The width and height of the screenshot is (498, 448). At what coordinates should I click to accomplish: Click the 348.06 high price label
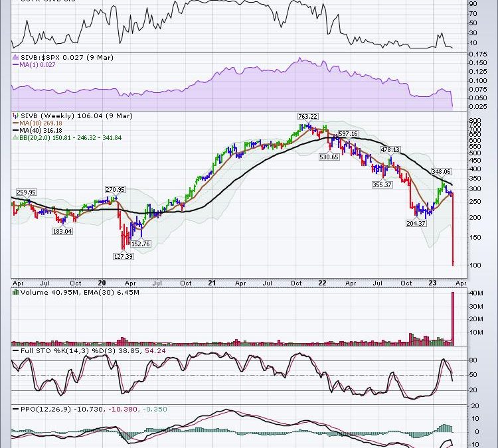pos(442,172)
